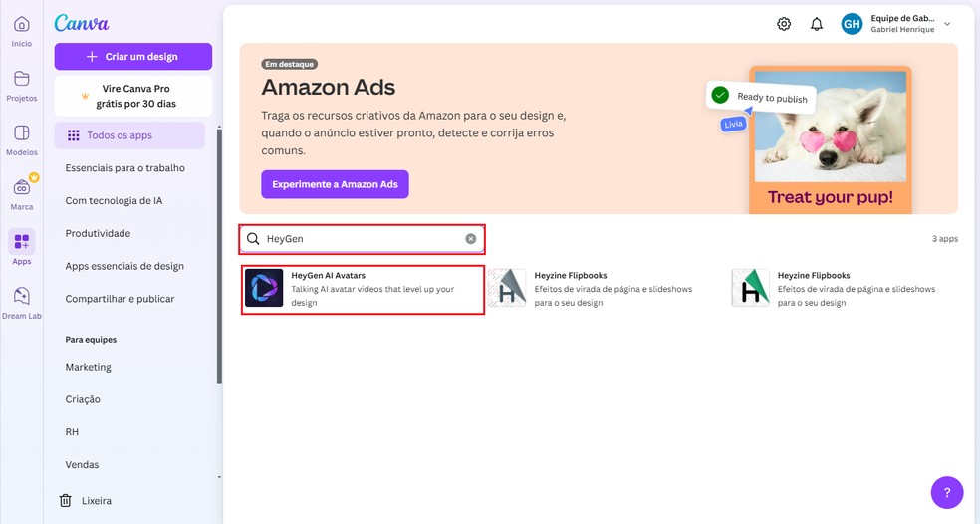Expand the team account dropdown
The width and height of the screenshot is (980, 524).
point(947,24)
